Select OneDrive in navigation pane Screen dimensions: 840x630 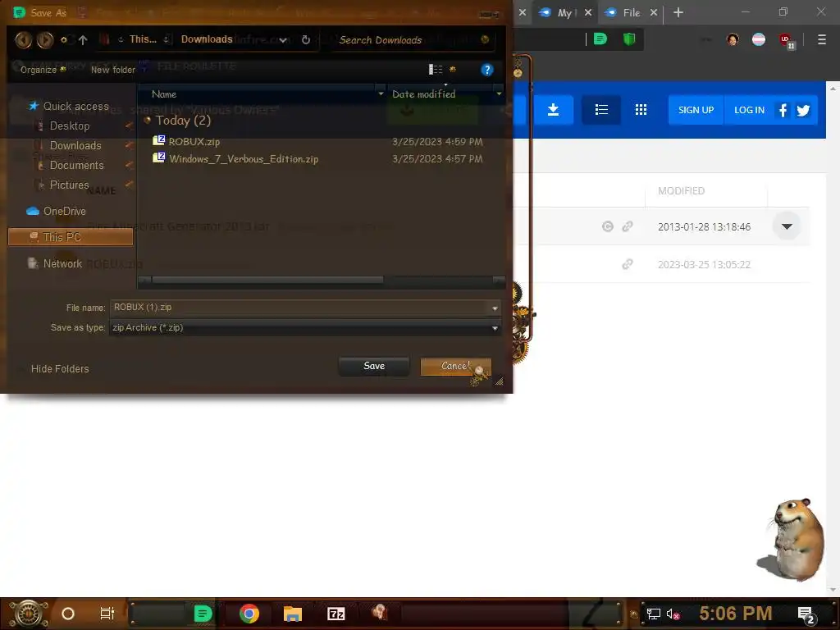tap(64, 211)
